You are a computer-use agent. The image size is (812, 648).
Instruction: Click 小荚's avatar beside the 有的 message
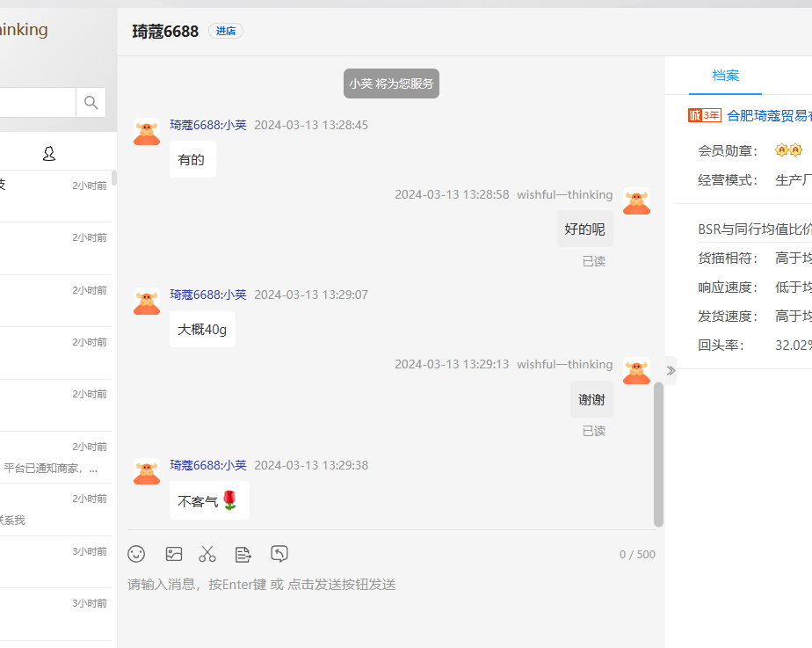click(147, 132)
